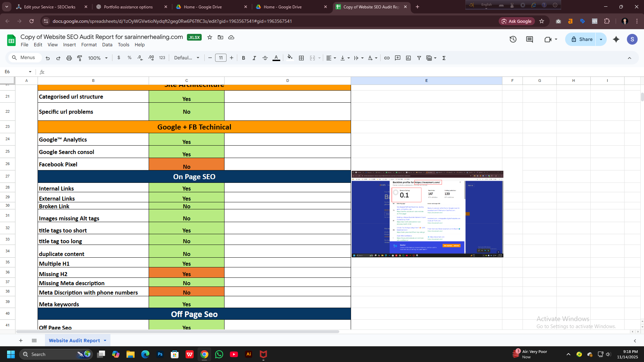Open Website Audit Report tab arrow
This screenshot has height=362, width=644.
pos(105,341)
